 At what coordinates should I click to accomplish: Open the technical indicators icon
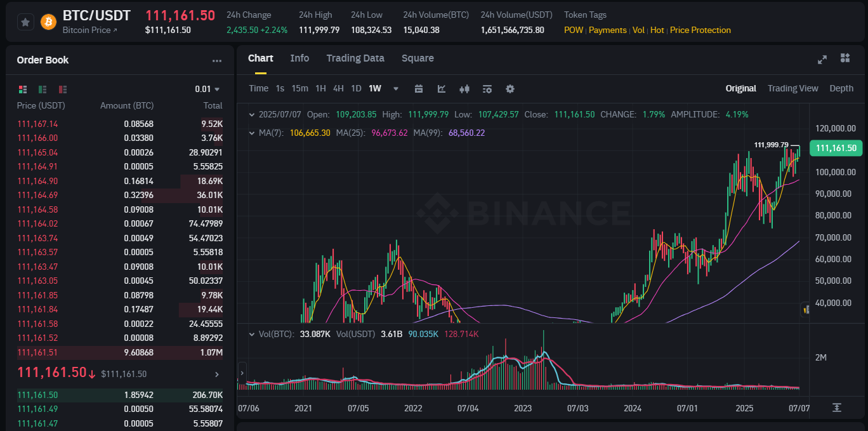click(x=441, y=89)
